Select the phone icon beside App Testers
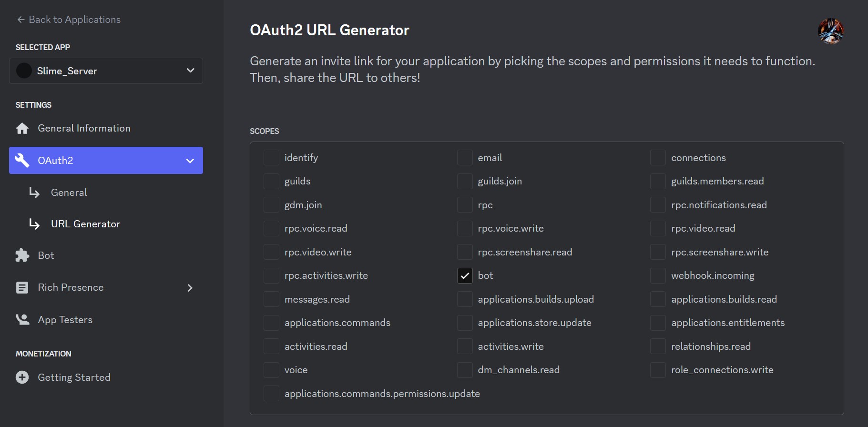Screen dimensions: 868x427 click(x=22, y=319)
